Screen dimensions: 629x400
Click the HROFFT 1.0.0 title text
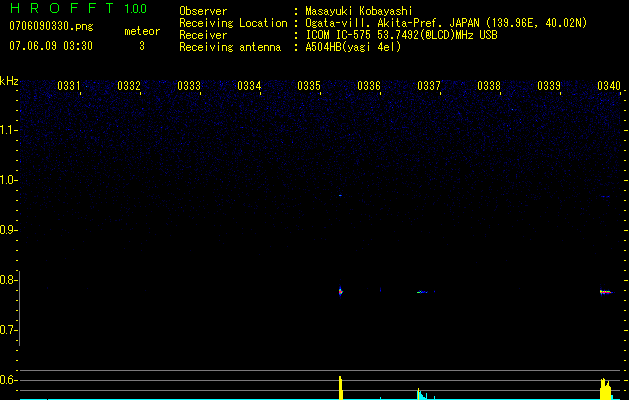pos(78,8)
